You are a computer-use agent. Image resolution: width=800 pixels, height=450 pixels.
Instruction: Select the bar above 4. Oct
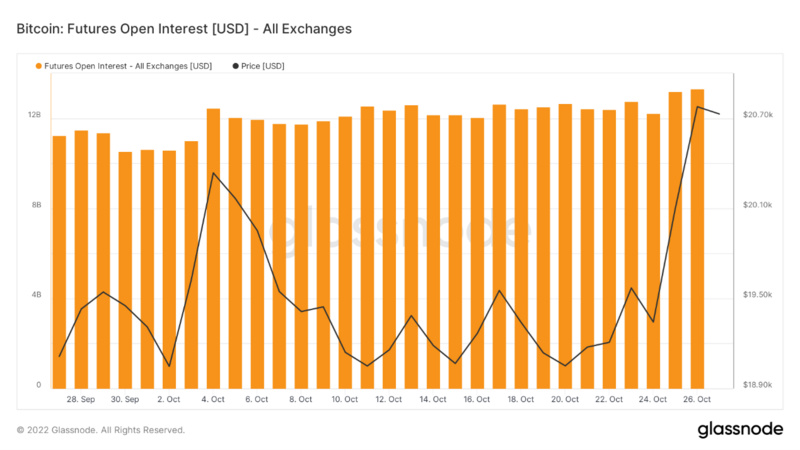(x=213, y=248)
